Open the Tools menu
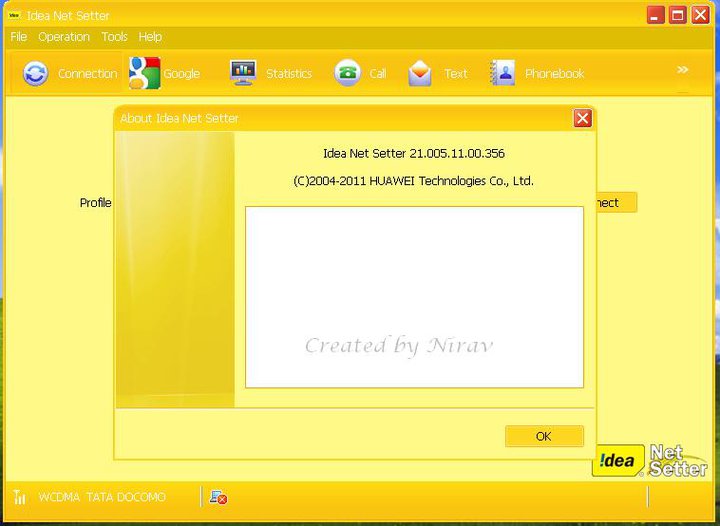This screenshot has width=720, height=526. pos(114,36)
